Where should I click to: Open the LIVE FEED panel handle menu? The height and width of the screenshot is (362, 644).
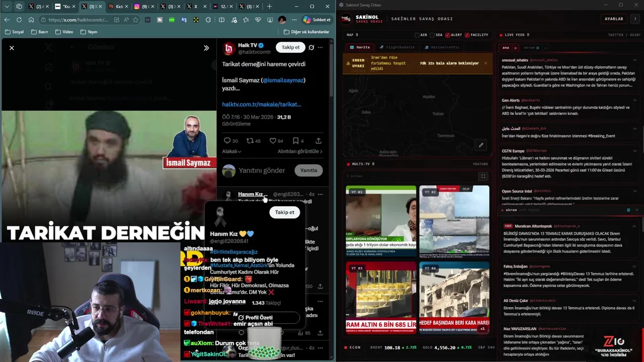click(528, 35)
